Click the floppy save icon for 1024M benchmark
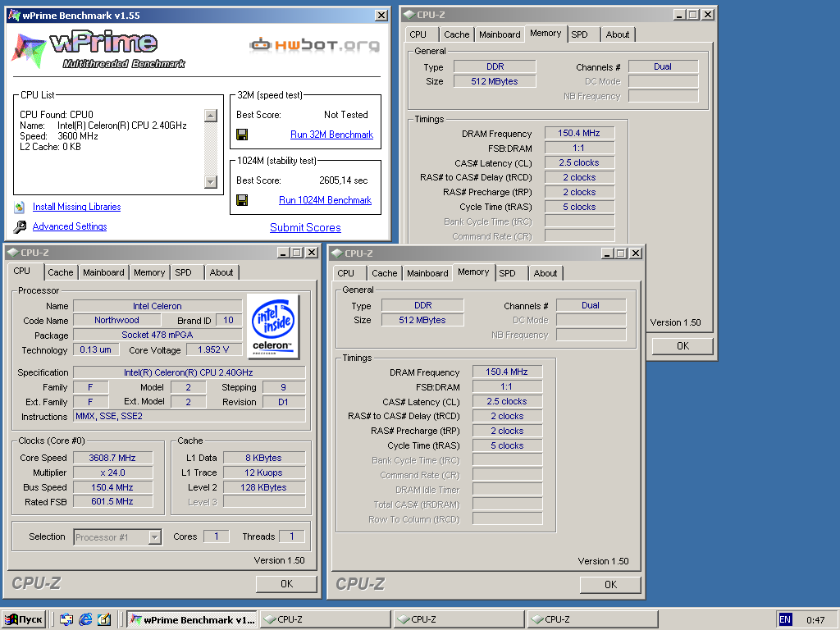The image size is (840, 630). click(x=242, y=200)
